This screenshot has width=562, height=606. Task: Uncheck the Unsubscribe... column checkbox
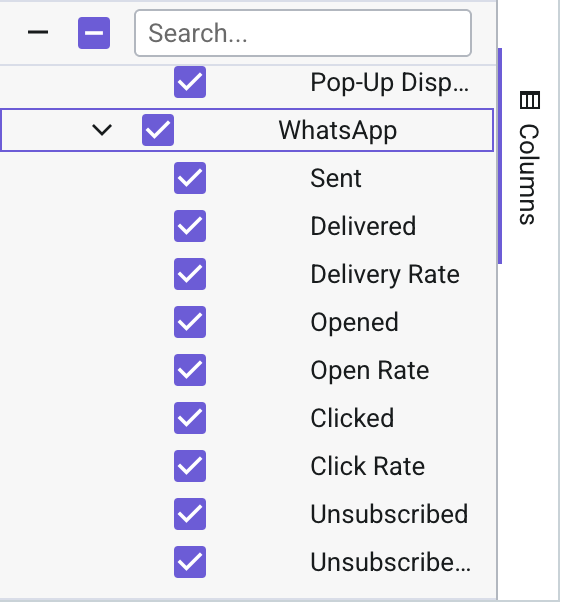pyautogui.click(x=190, y=562)
